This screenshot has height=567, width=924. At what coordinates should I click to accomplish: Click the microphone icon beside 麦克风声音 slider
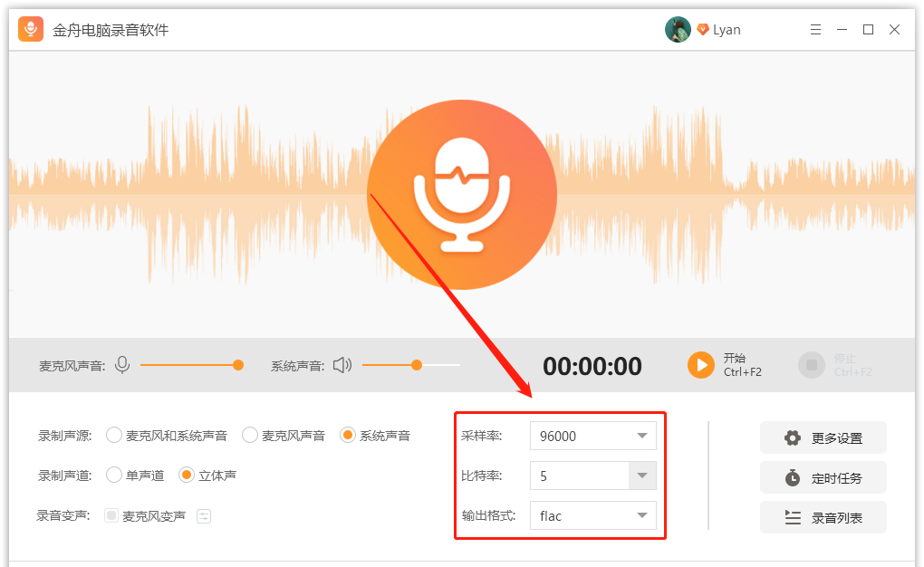(x=122, y=364)
